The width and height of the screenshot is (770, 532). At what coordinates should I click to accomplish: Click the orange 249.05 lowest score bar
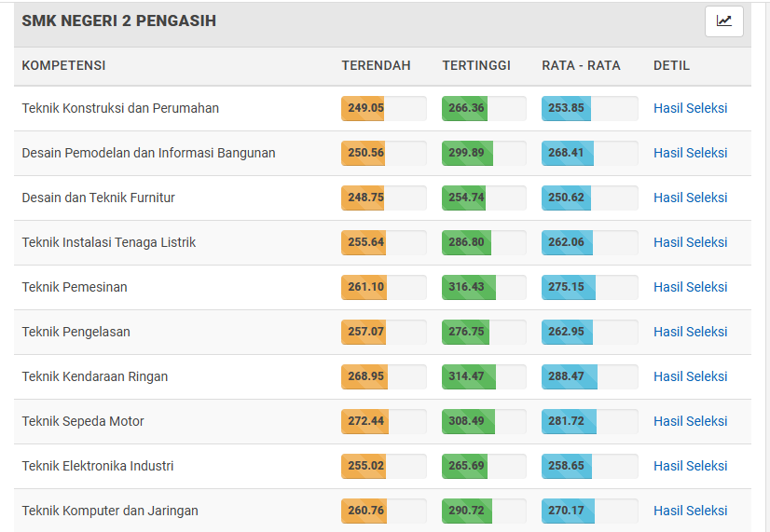(x=363, y=108)
